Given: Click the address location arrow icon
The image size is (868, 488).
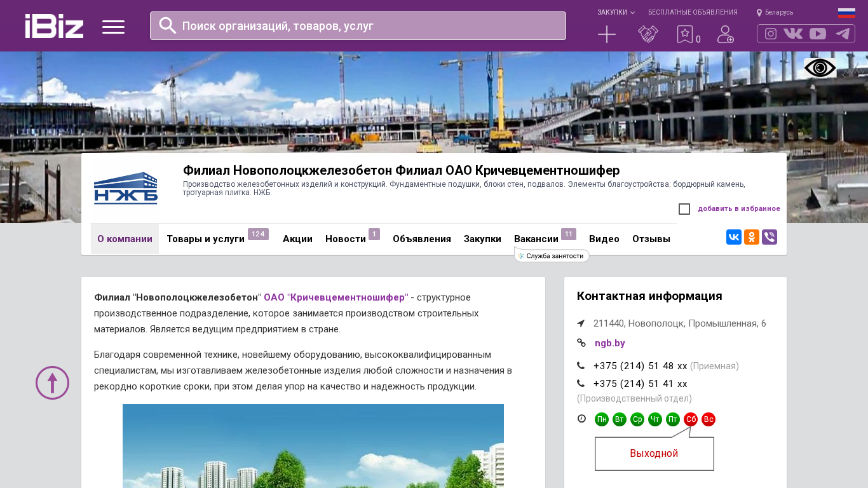Looking at the screenshot, I should [581, 323].
